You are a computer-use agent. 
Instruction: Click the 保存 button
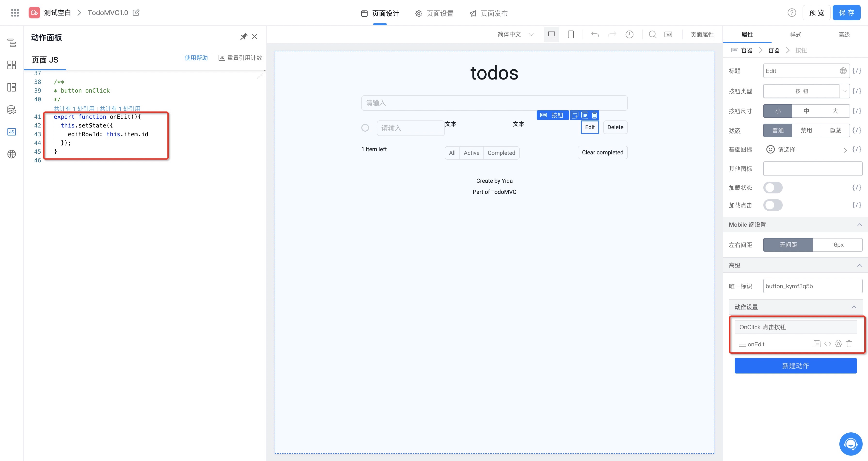tap(846, 13)
